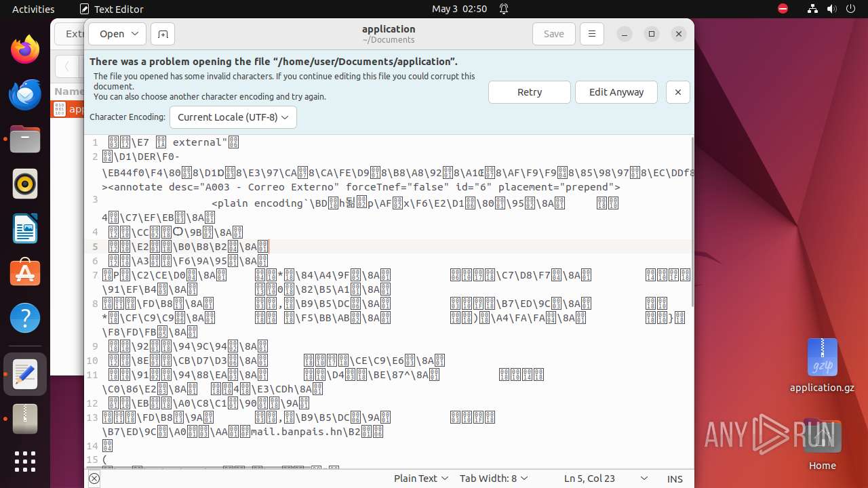Click the application window title
The height and width of the screenshot is (488, 868).
click(x=389, y=29)
